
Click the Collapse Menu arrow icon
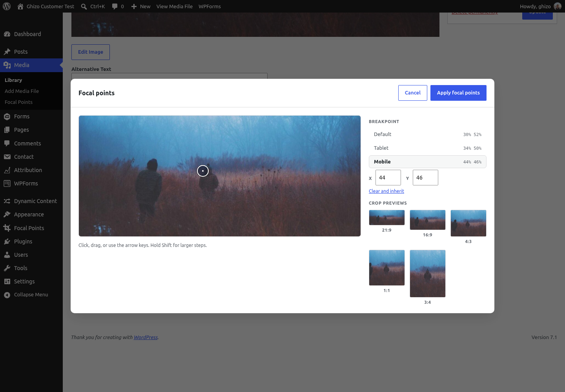(7, 295)
